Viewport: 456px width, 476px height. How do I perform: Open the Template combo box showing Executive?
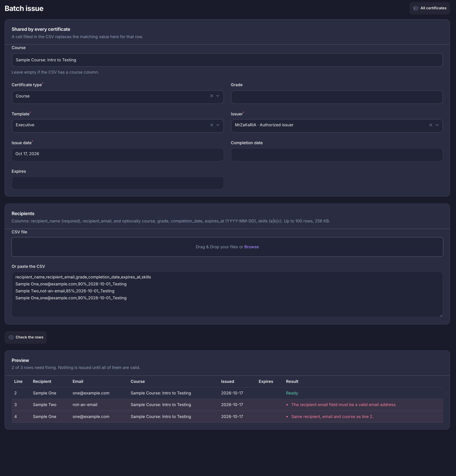(118, 126)
